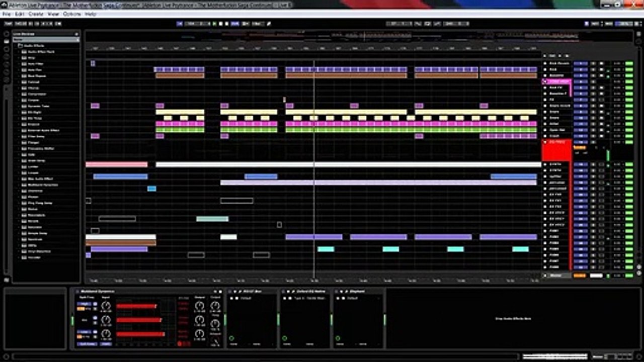Click the mid band Output knob
The height and width of the screenshot is (362, 644).
[x=200, y=320]
